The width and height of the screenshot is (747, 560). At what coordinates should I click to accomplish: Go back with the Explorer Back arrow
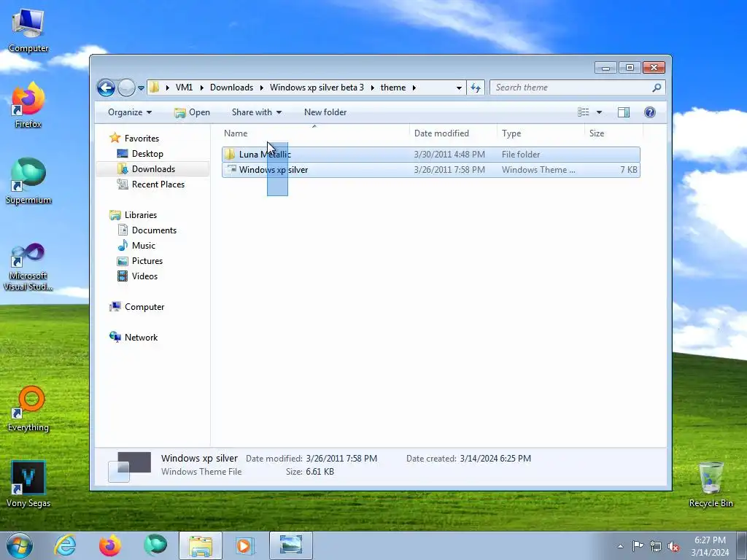pos(107,87)
